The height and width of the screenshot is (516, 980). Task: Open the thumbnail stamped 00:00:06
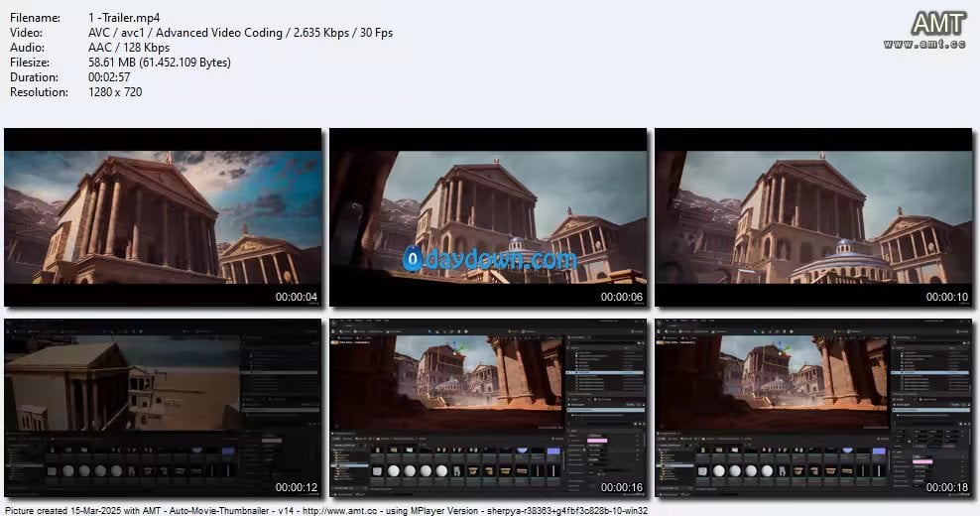488,217
